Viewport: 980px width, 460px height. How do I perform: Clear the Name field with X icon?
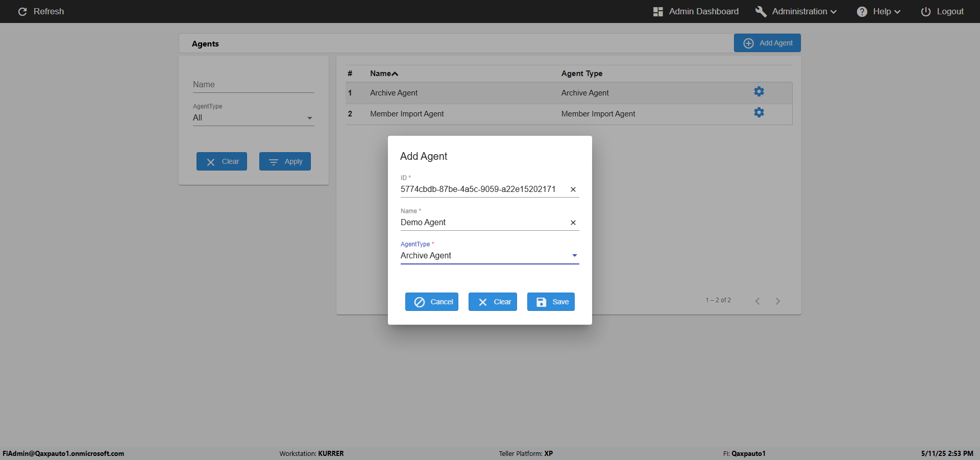573,223
